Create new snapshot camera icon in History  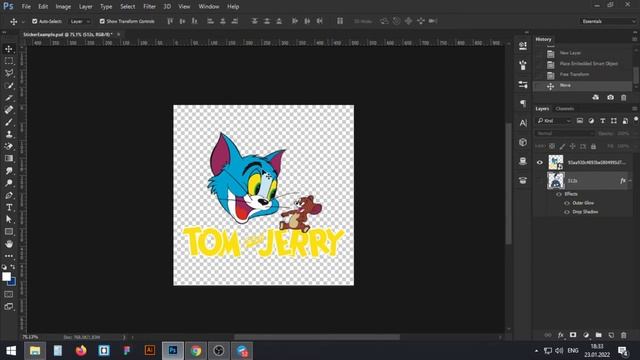point(610,98)
